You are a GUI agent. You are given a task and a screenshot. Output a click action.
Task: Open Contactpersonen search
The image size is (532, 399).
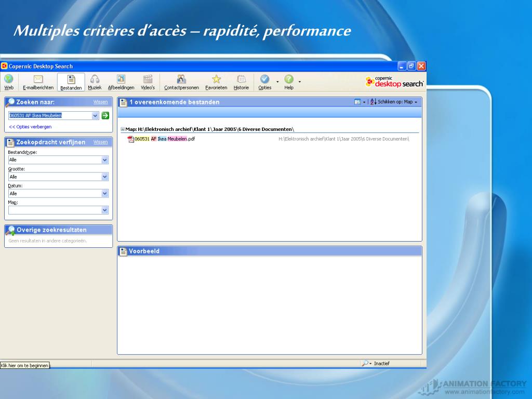coord(181,83)
